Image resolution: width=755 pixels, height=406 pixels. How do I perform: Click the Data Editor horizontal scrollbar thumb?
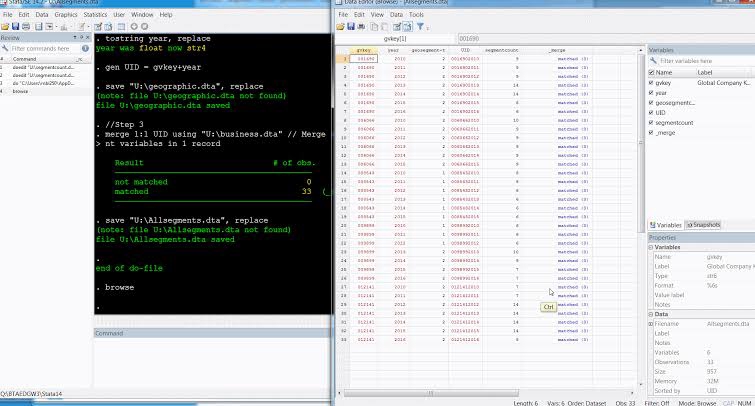click(431, 393)
